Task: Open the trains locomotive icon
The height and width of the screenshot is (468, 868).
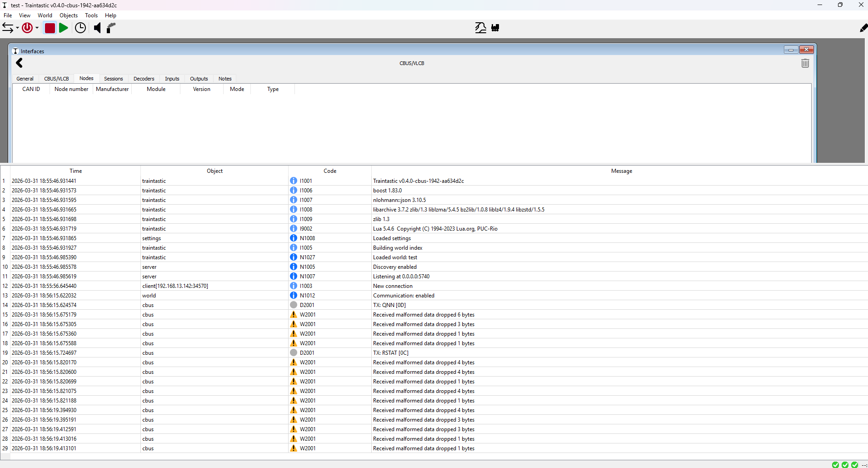Action: 495,28
